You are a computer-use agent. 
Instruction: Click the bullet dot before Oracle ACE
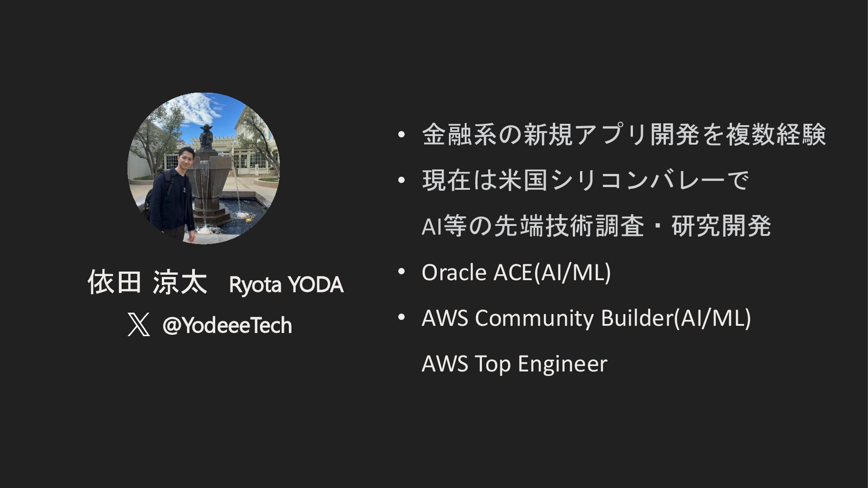(x=401, y=272)
